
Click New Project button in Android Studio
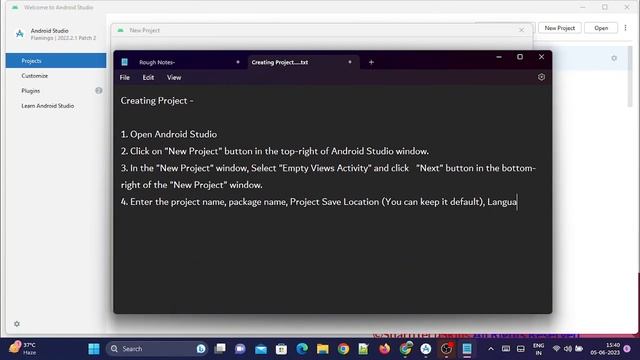coord(560,28)
